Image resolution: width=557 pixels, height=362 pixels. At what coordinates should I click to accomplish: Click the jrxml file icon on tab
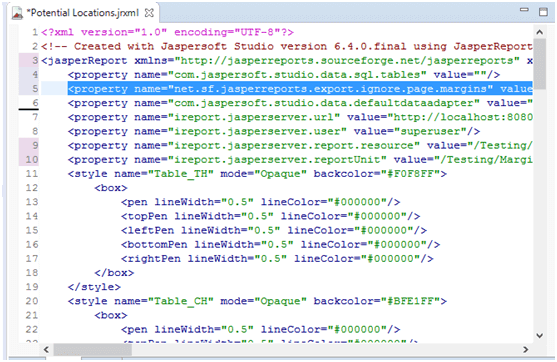point(17,13)
